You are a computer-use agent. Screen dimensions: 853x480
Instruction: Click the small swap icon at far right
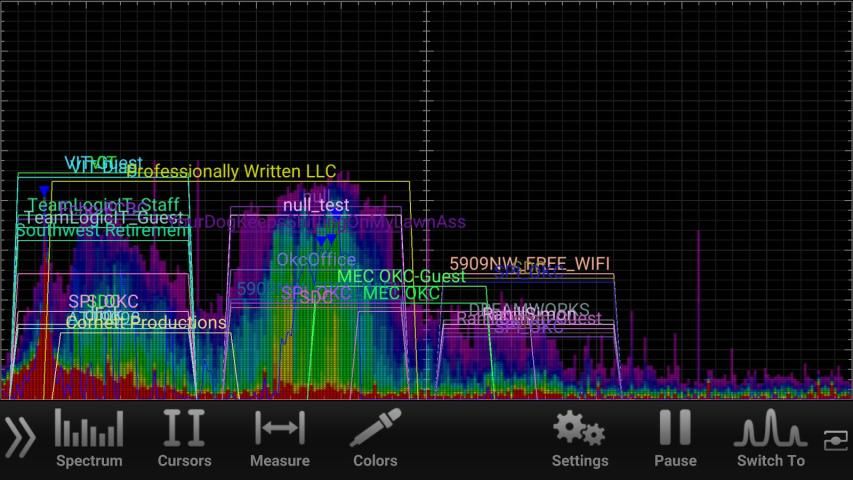[834, 439]
